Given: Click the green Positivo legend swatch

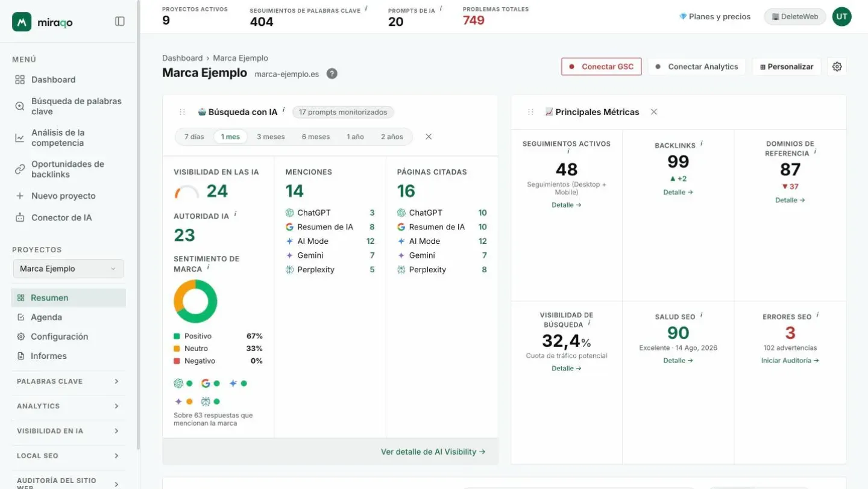Looking at the screenshot, I should click(x=177, y=336).
